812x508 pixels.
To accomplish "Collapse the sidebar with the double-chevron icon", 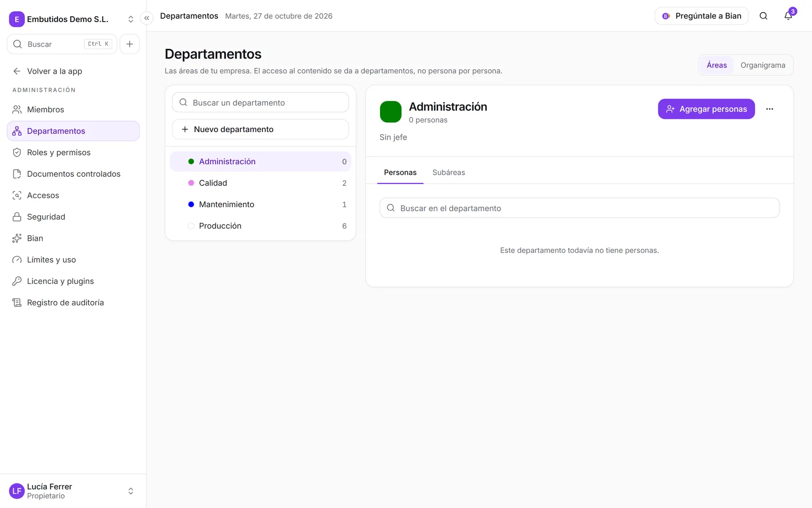I will click(147, 18).
